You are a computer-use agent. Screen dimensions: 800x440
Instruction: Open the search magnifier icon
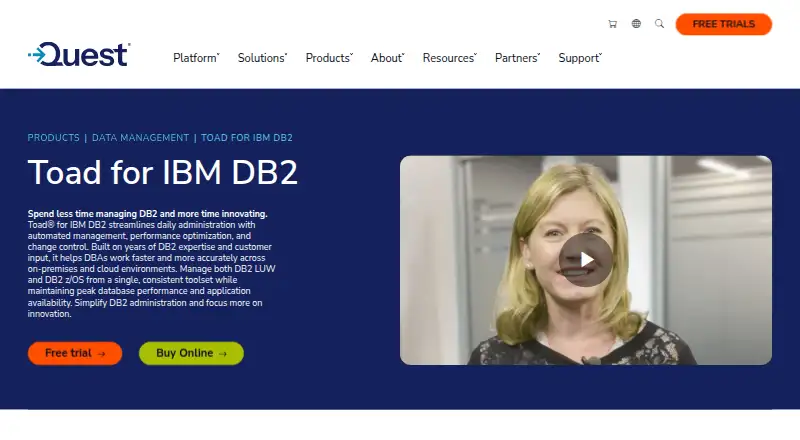point(660,23)
